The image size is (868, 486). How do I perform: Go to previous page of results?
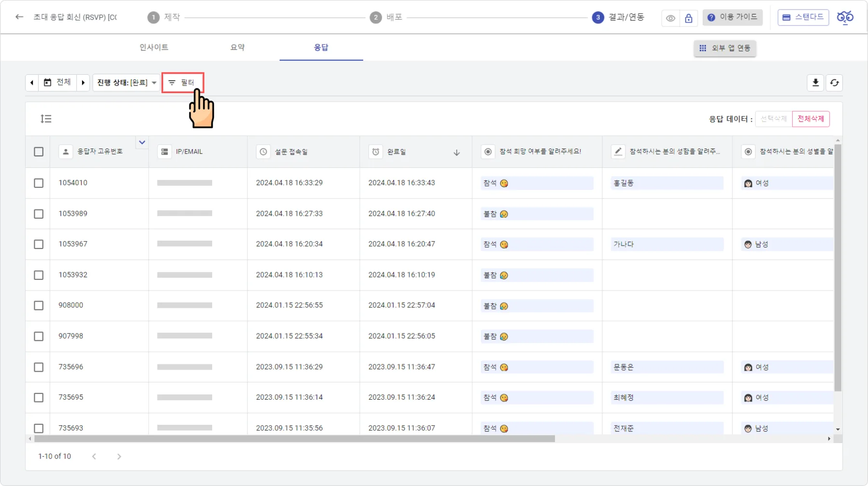point(94,457)
